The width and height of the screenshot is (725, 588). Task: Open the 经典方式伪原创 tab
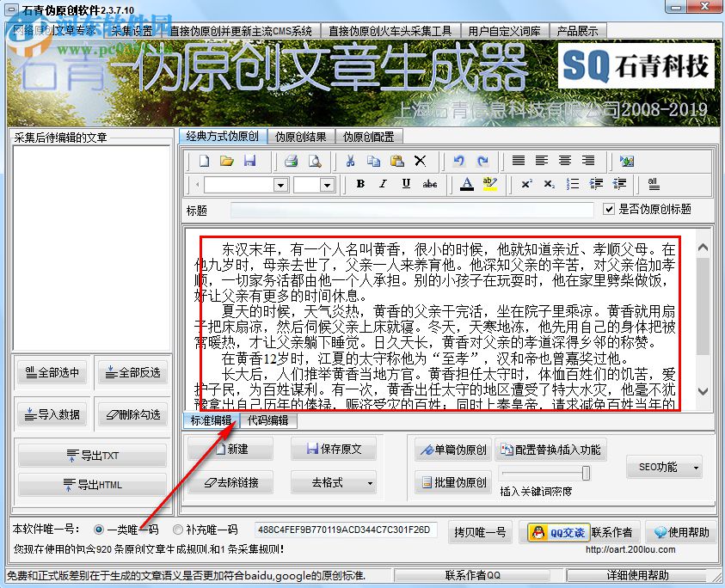223,137
